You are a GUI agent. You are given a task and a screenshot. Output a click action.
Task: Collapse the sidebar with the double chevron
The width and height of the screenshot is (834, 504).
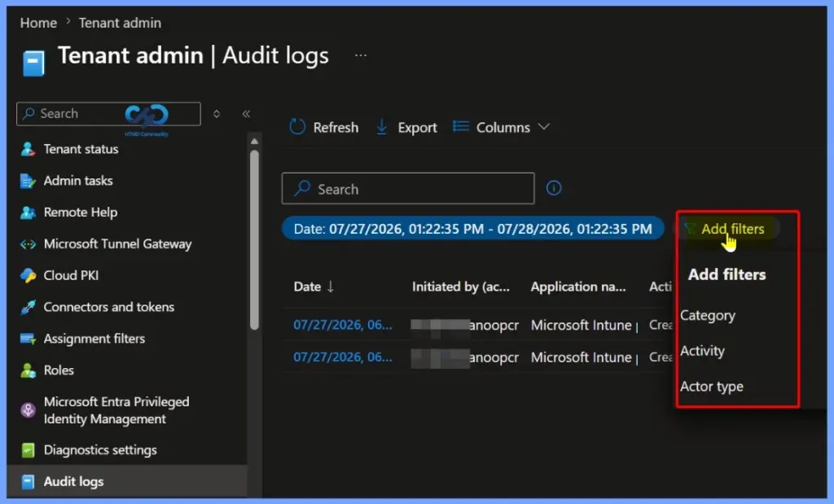246,114
